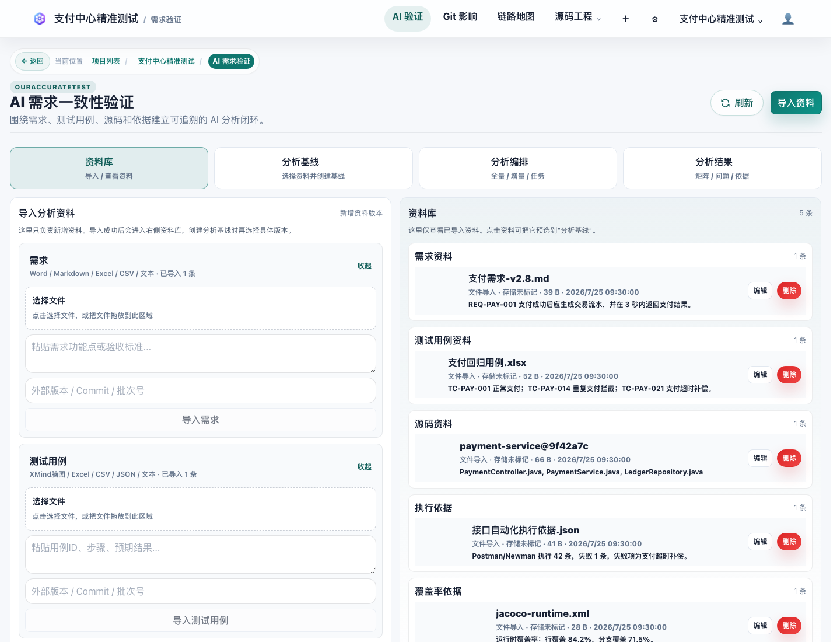Screen dimensions: 840x642
Task: Click the 导入资料 button
Action: pyautogui.click(x=796, y=103)
